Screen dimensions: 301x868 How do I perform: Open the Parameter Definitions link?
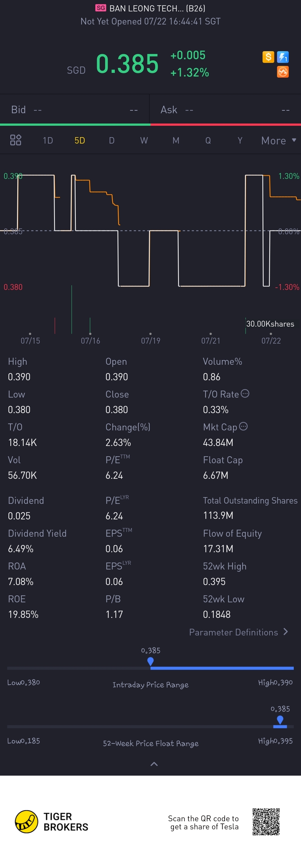pyautogui.click(x=234, y=632)
